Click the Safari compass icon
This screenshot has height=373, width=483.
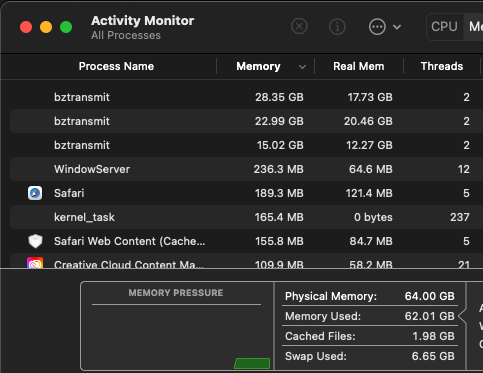pos(35,193)
